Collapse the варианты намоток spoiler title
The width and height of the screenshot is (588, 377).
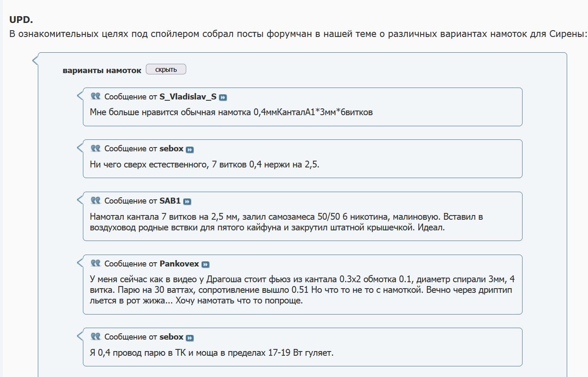pyautogui.click(x=102, y=71)
